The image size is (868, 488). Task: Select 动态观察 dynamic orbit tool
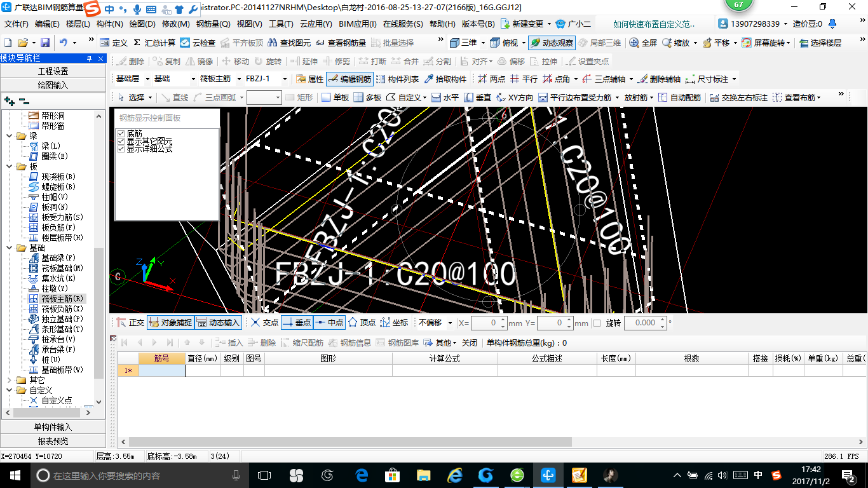552,43
